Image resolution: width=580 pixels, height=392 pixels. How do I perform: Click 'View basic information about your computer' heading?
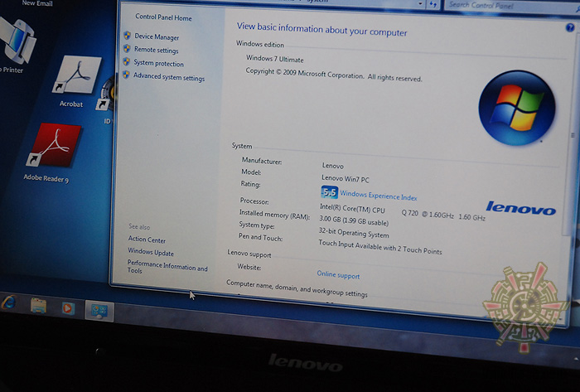click(x=321, y=29)
